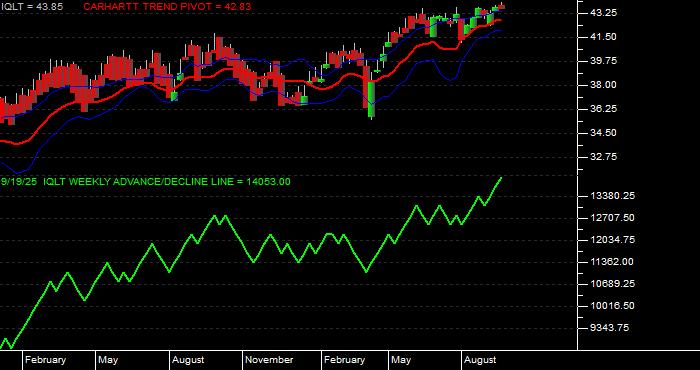Click the second February date label

click(x=345, y=360)
